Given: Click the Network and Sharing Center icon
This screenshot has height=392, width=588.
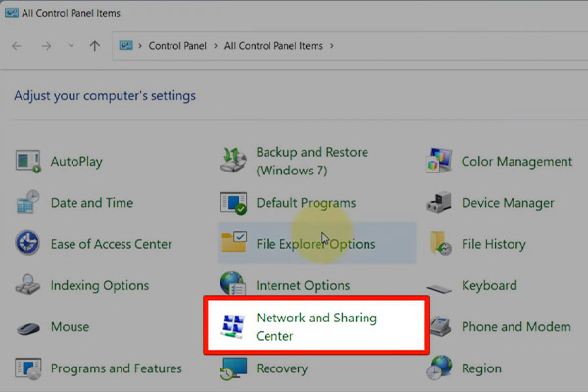Looking at the screenshot, I should 233,326.
